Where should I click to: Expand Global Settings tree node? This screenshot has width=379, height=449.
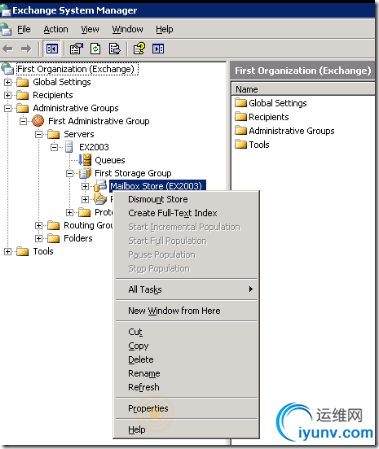(x=8, y=82)
